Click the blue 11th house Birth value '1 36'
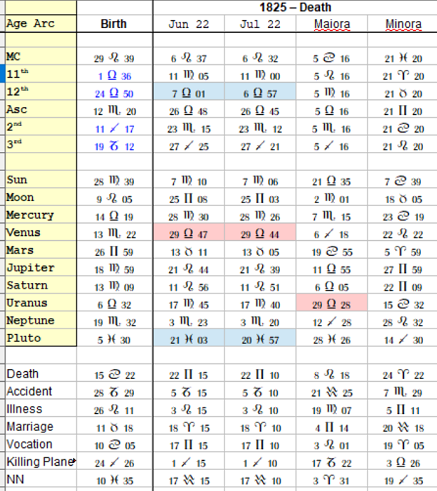The width and height of the screenshot is (437, 491). 115,76
